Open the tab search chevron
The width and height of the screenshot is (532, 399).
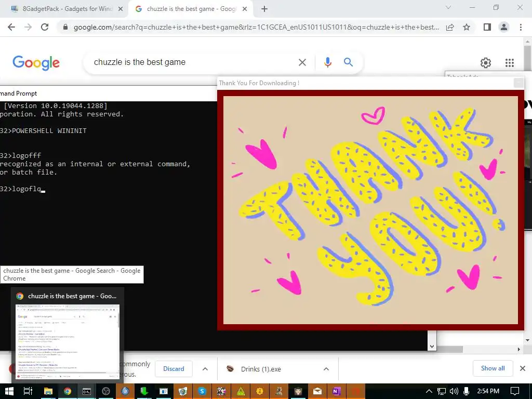[x=448, y=7]
